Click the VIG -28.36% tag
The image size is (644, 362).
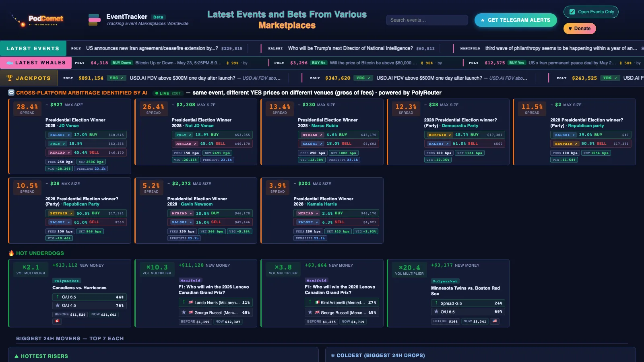(59, 169)
